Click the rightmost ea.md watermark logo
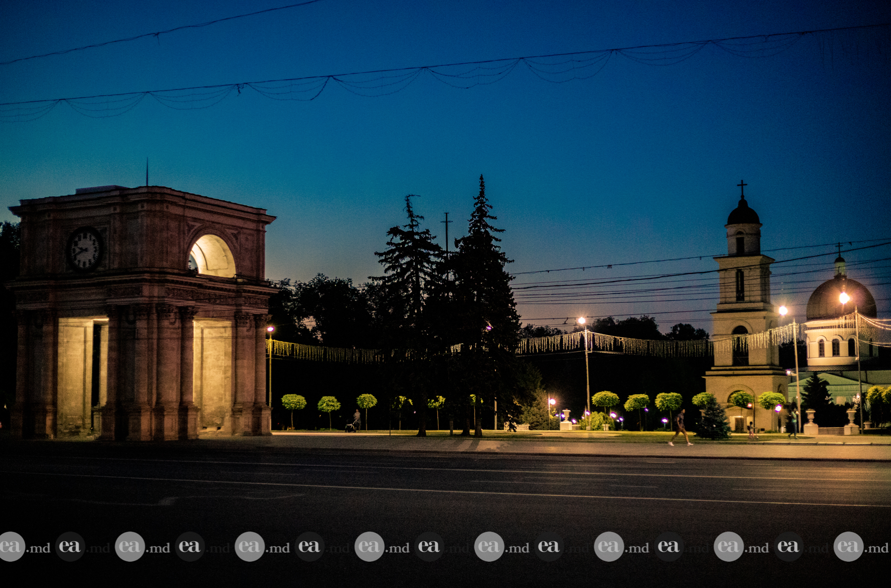This screenshot has height=588, width=891. click(x=849, y=547)
